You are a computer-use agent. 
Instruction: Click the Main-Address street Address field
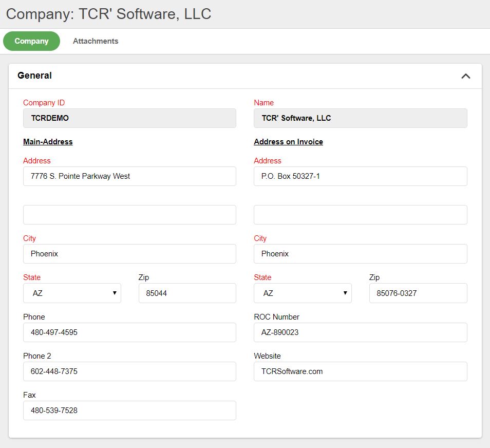pyautogui.click(x=129, y=176)
